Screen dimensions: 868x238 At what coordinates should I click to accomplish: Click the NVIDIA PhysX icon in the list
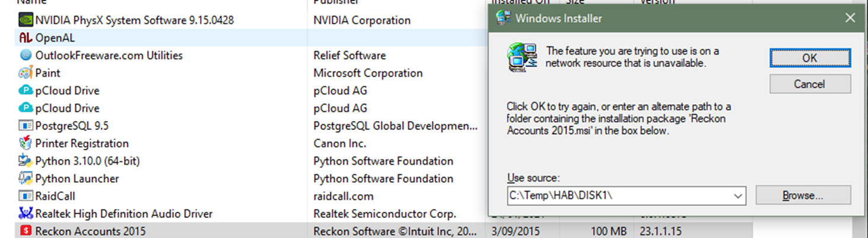pyautogui.click(x=26, y=20)
